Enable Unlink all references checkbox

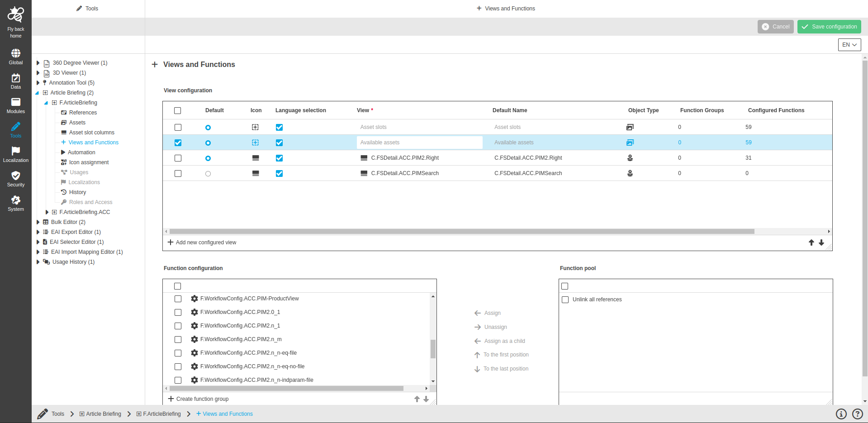tap(565, 299)
